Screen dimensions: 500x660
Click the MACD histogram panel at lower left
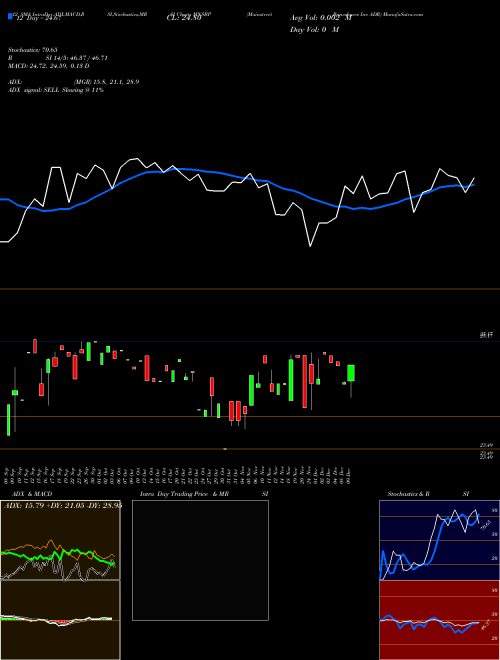coord(60,620)
